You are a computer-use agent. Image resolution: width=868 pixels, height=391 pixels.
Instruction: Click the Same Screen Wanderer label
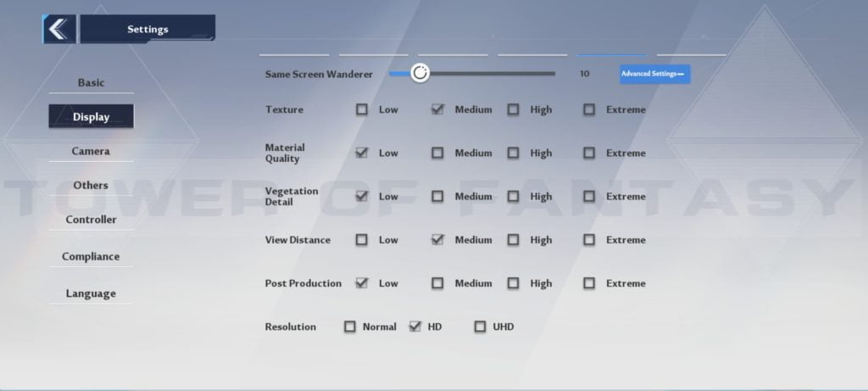click(319, 74)
